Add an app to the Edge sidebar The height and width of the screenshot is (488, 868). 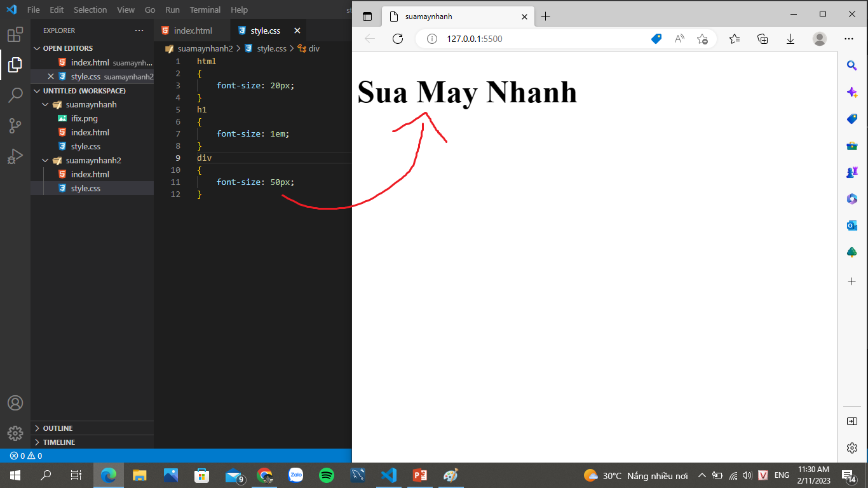(852, 281)
